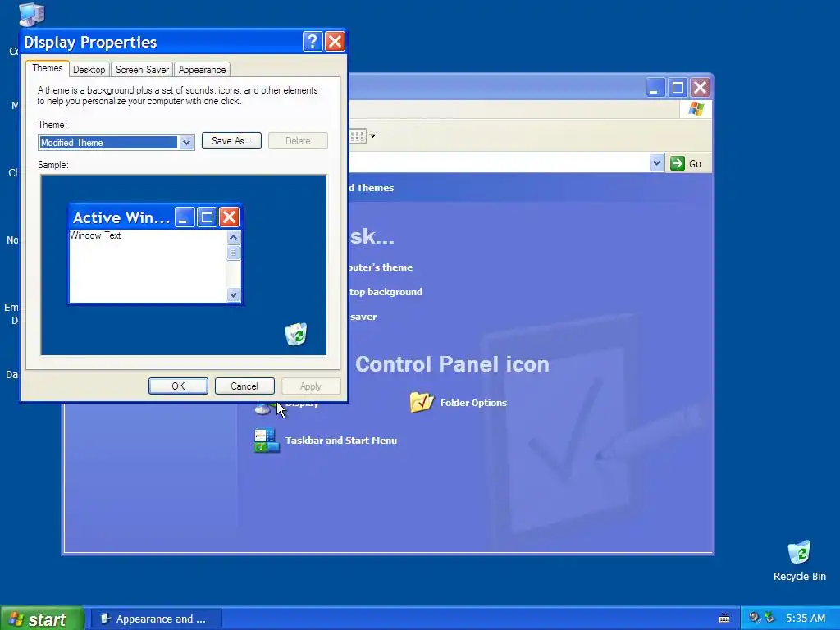Select the My Computer desktop icon

click(x=31, y=14)
